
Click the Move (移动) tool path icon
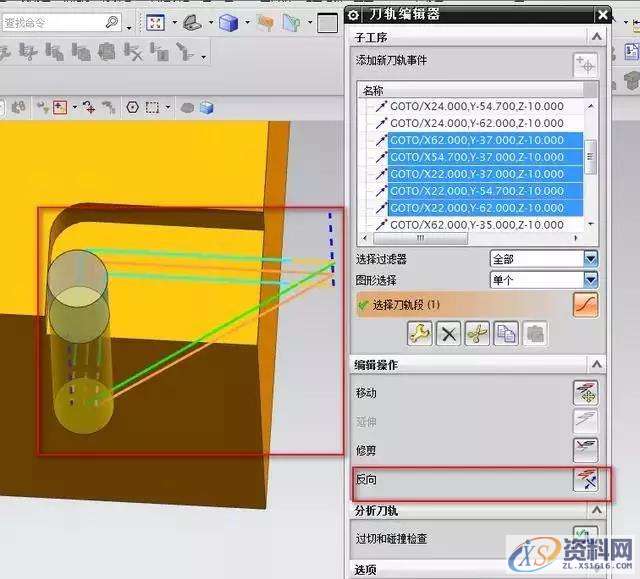tap(585, 393)
